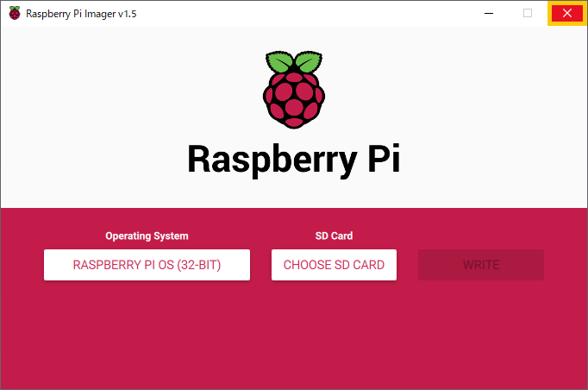Click the Raspberry Pi Imager title bar icon

point(14,14)
